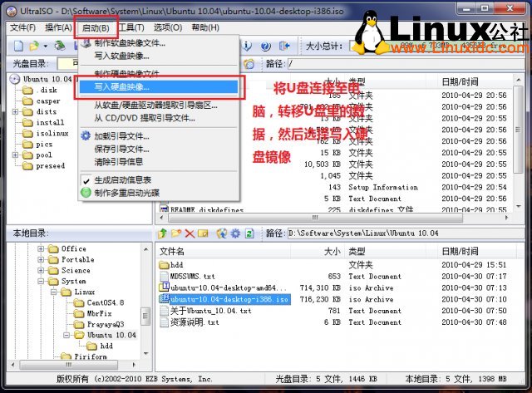
Task: Sort local list by 文件名 column header
Action: point(223,251)
